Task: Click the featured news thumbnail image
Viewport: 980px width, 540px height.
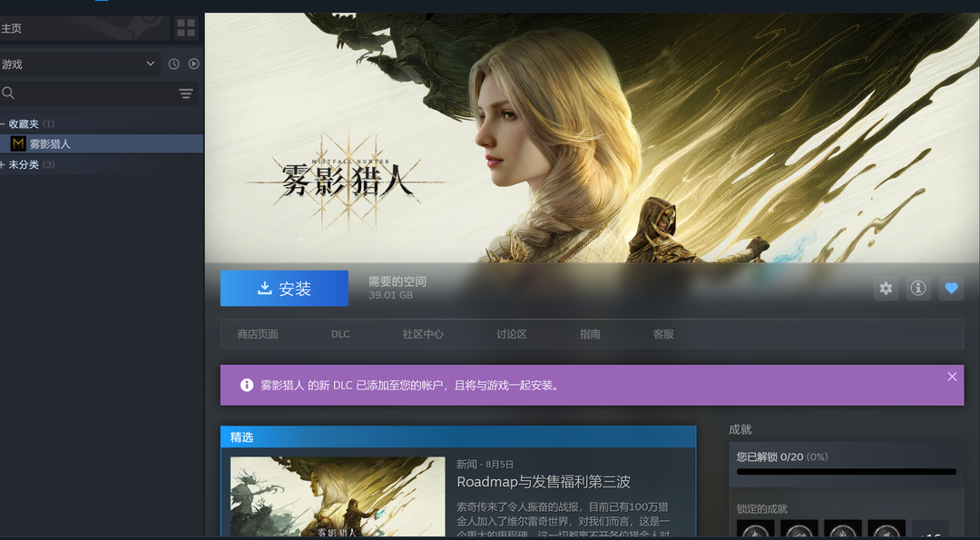Action: 338,496
